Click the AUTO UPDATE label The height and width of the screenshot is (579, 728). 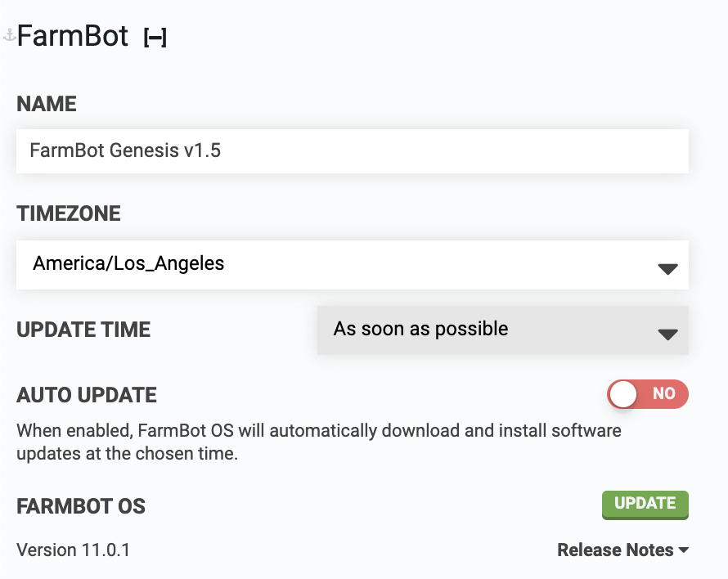click(87, 395)
